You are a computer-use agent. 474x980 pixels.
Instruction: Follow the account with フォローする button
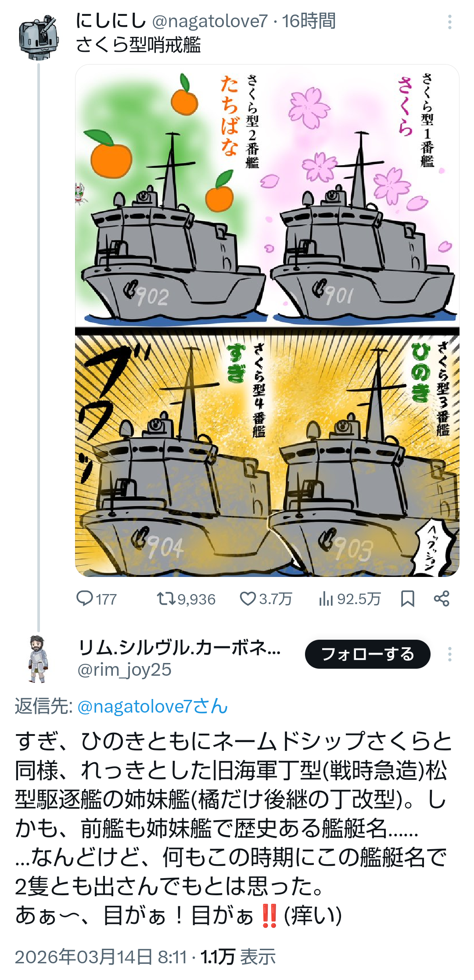[368, 654]
